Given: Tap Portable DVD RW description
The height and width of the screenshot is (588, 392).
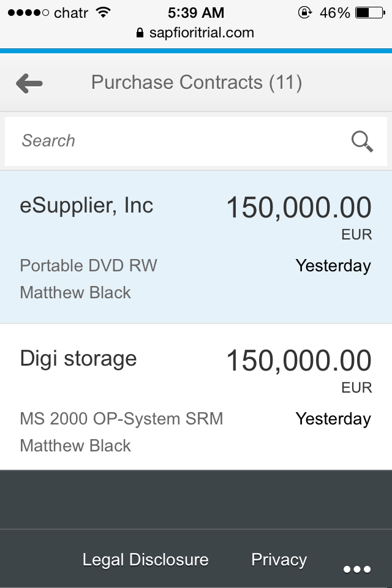Looking at the screenshot, I should point(89,266).
